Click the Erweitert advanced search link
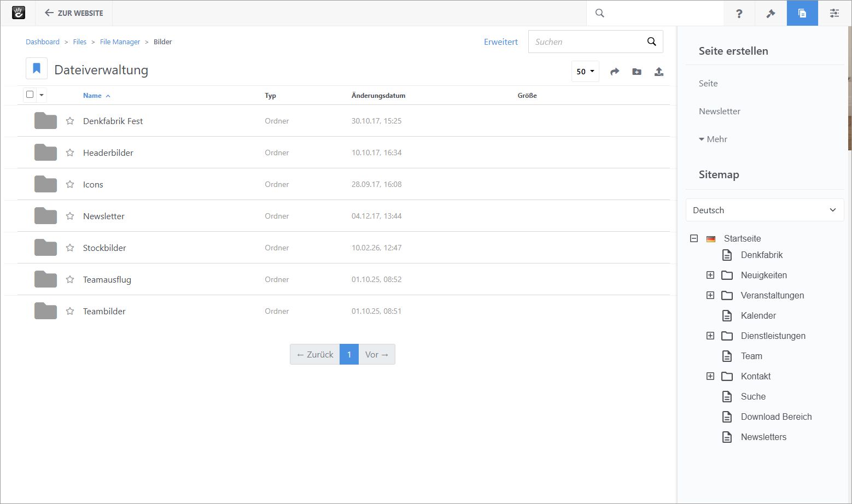The width and height of the screenshot is (852, 504). pos(500,42)
